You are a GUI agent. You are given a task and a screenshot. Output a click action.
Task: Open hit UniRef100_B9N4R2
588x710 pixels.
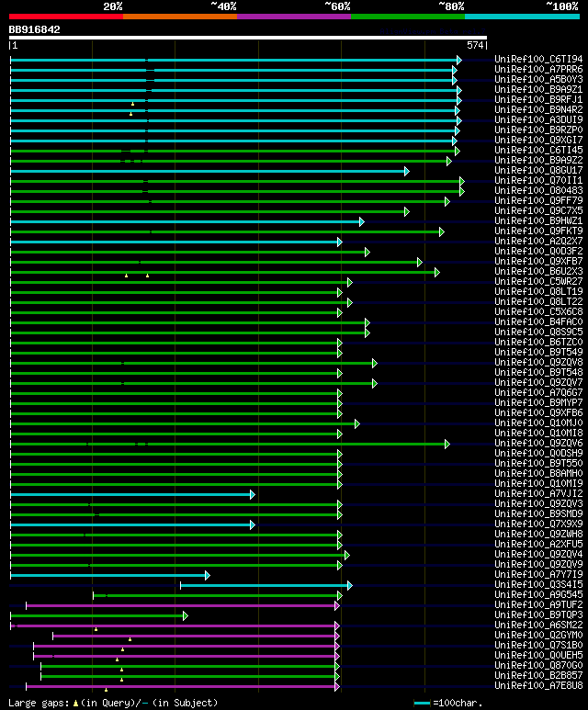[538, 109]
